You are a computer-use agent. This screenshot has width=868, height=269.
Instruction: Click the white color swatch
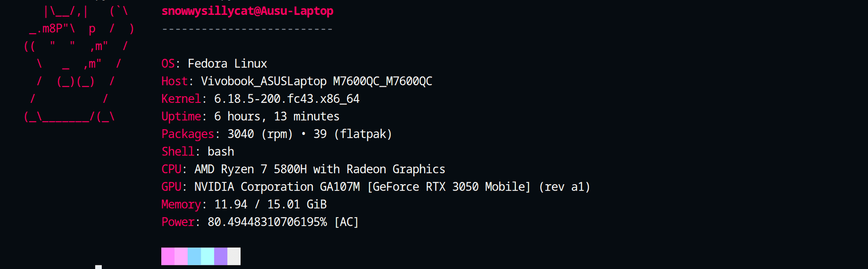pyautogui.click(x=234, y=256)
